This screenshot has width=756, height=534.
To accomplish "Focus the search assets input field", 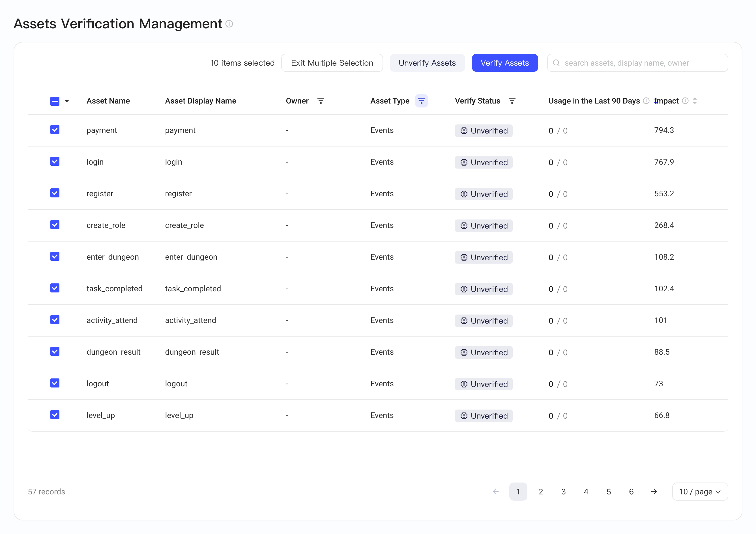I will pos(637,63).
